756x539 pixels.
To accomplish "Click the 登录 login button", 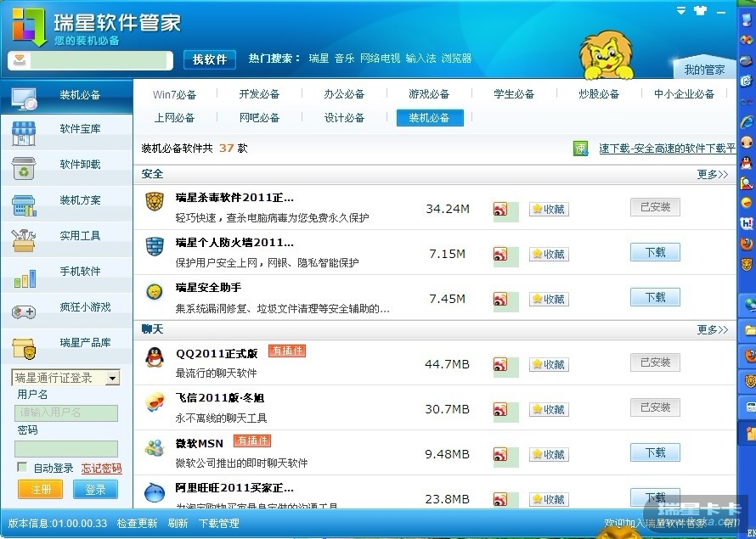I will [x=95, y=490].
